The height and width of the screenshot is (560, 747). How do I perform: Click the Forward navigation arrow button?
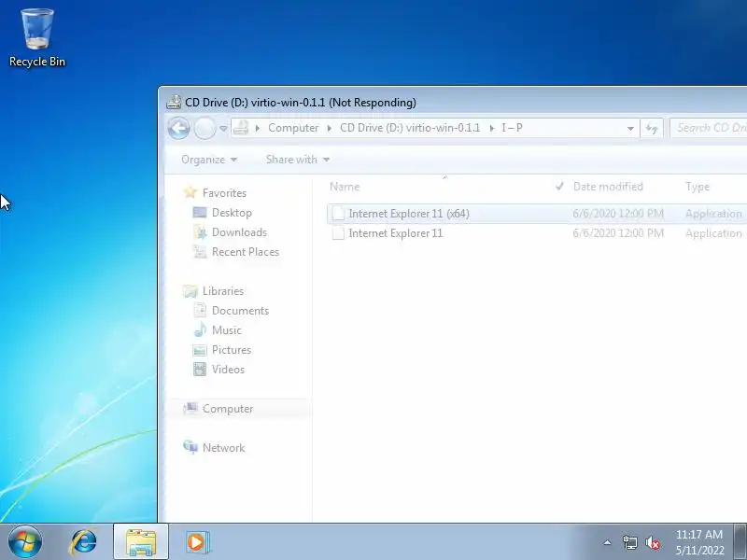[204, 128]
